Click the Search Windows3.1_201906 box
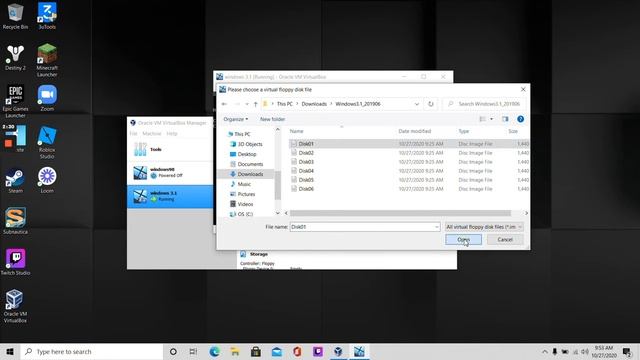640x360 pixels. pyautogui.click(x=485, y=104)
